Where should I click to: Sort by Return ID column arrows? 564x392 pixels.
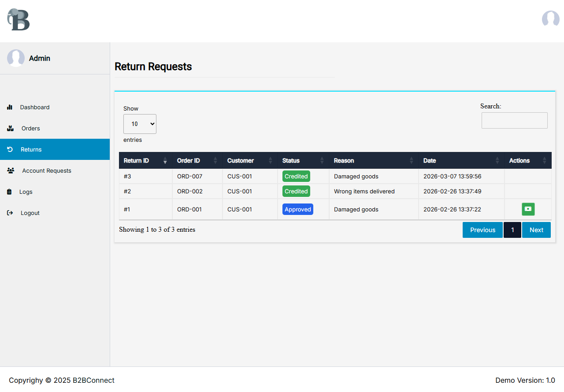pos(165,160)
